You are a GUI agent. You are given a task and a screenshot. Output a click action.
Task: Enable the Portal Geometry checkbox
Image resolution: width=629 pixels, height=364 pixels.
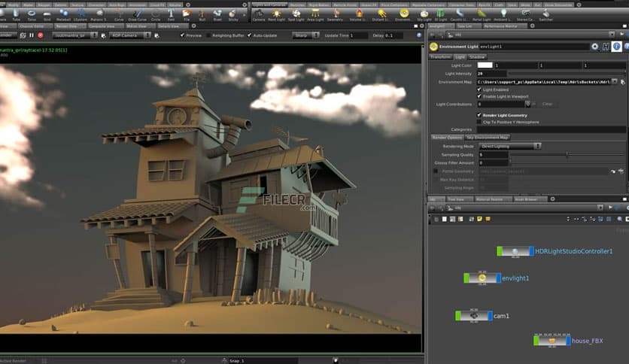tap(436, 171)
